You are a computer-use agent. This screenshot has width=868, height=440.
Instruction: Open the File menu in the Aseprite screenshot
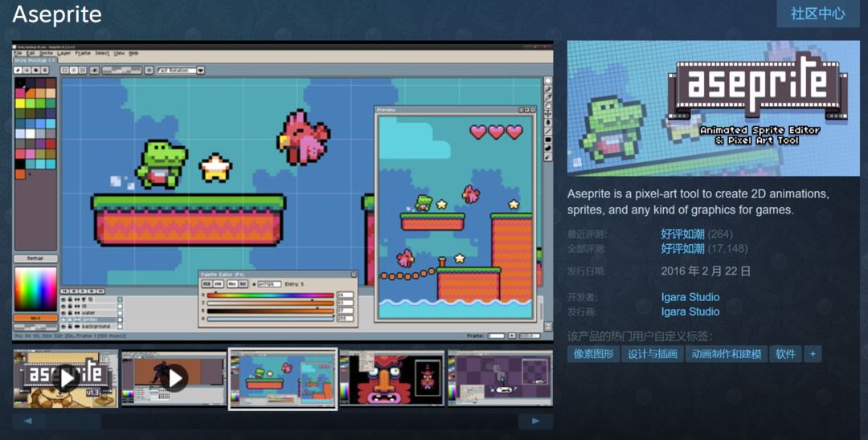tap(18, 53)
